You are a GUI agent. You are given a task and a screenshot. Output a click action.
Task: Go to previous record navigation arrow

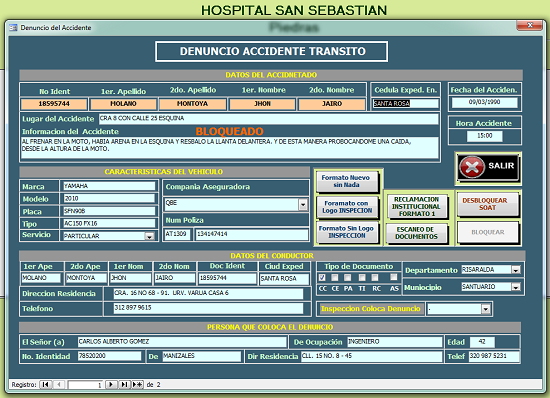[59, 385]
